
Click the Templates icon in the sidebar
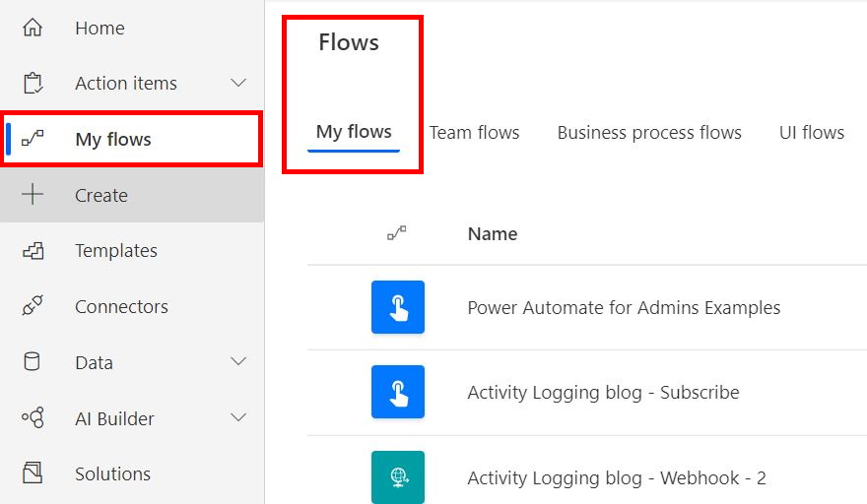tap(33, 251)
